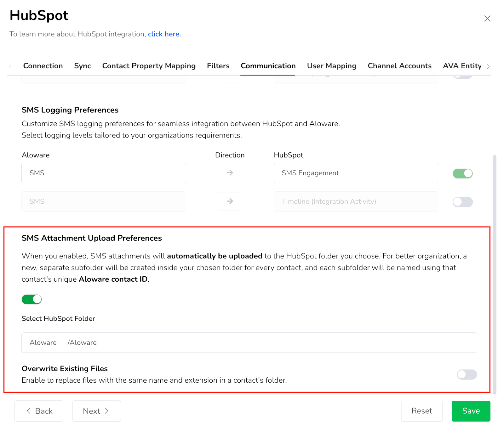The width and height of the screenshot is (504, 429).
Task: Click the Save button
Action: [x=471, y=411]
